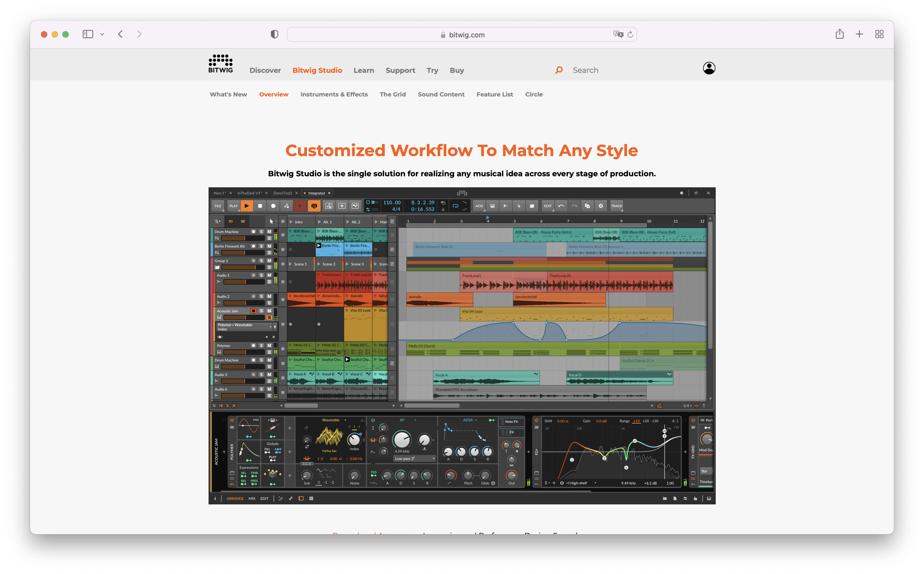Mute the top Drum Machine track
The height and width of the screenshot is (574, 924).
click(269, 232)
